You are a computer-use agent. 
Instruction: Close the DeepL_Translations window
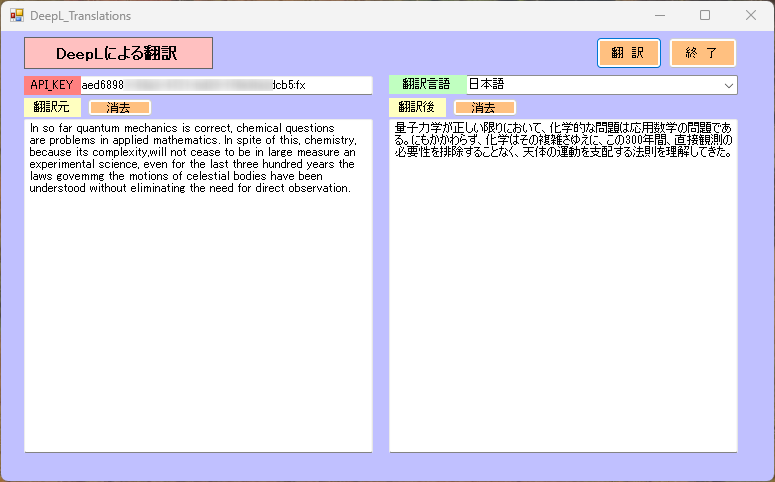coord(751,16)
